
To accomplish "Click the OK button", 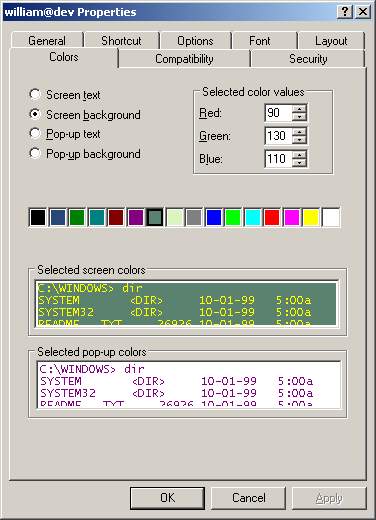I will (x=167, y=498).
